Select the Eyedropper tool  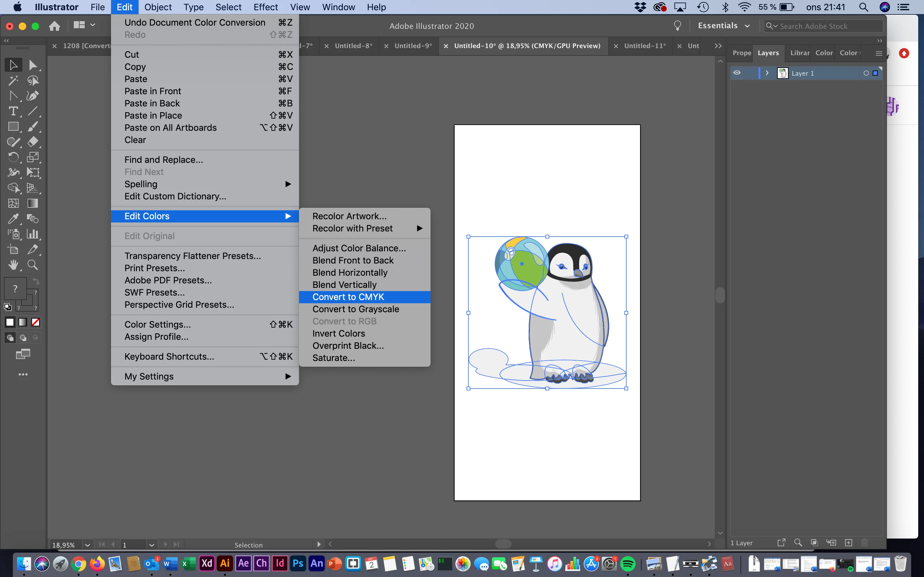pyautogui.click(x=13, y=219)
